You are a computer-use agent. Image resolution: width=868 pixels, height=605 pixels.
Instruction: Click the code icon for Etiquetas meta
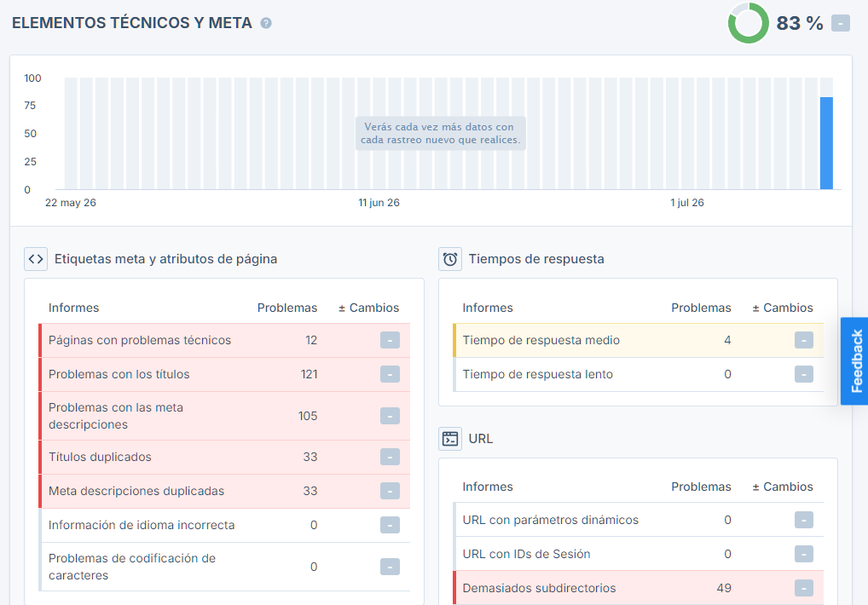click(x=36, y=259)
